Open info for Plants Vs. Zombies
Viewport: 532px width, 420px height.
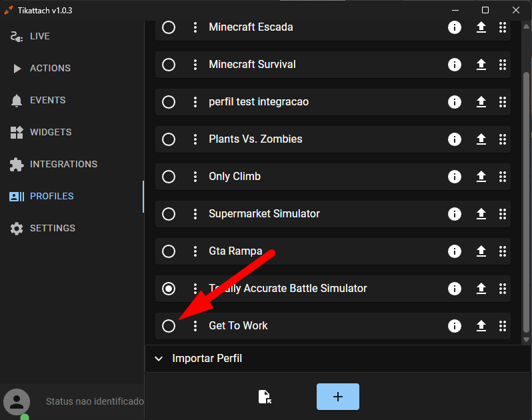pos(454,139)
